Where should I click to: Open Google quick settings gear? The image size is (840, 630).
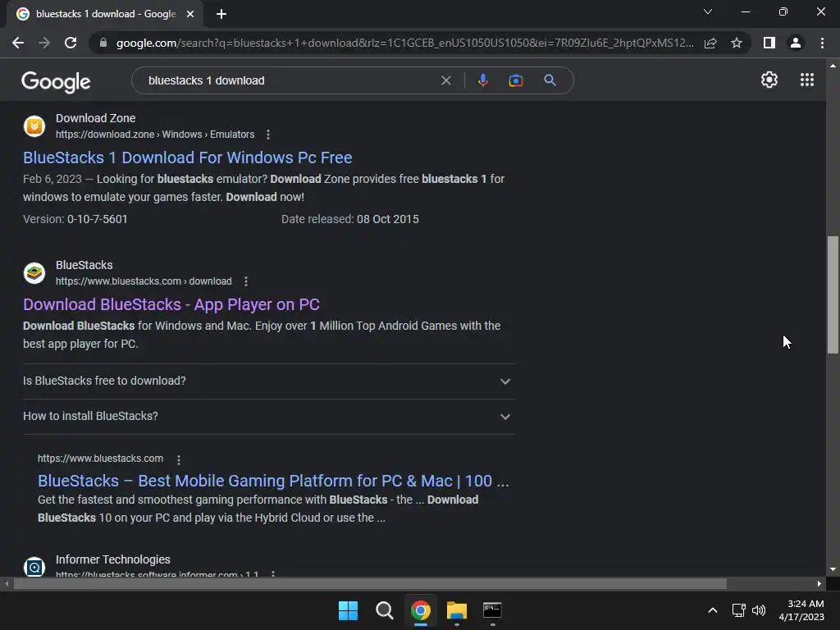769,80
